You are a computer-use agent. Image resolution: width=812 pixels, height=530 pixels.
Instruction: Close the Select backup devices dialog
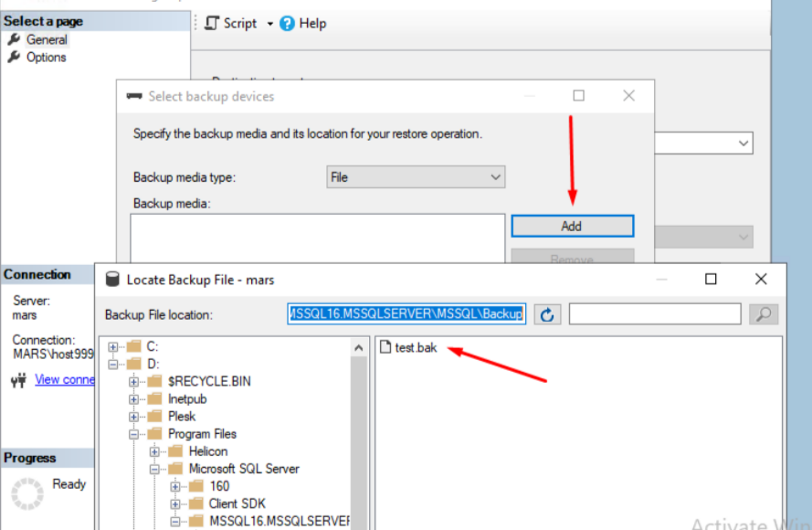tap(628, 96)
